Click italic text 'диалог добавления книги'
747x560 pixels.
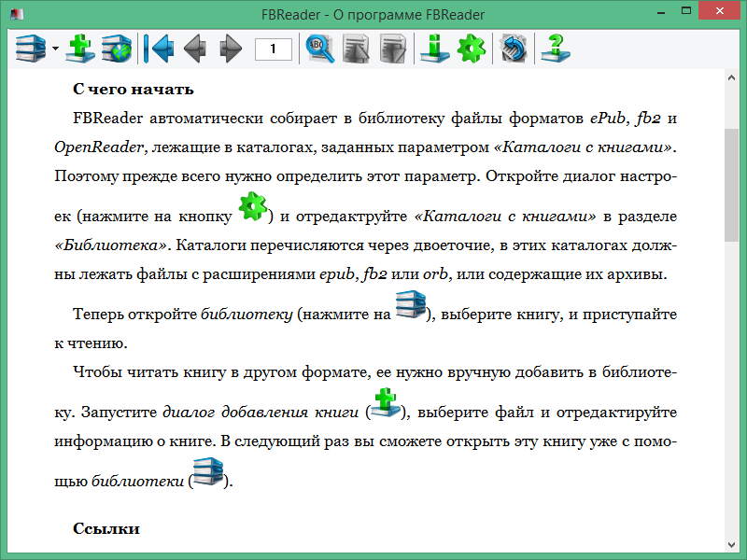click(x=261, y=412)
